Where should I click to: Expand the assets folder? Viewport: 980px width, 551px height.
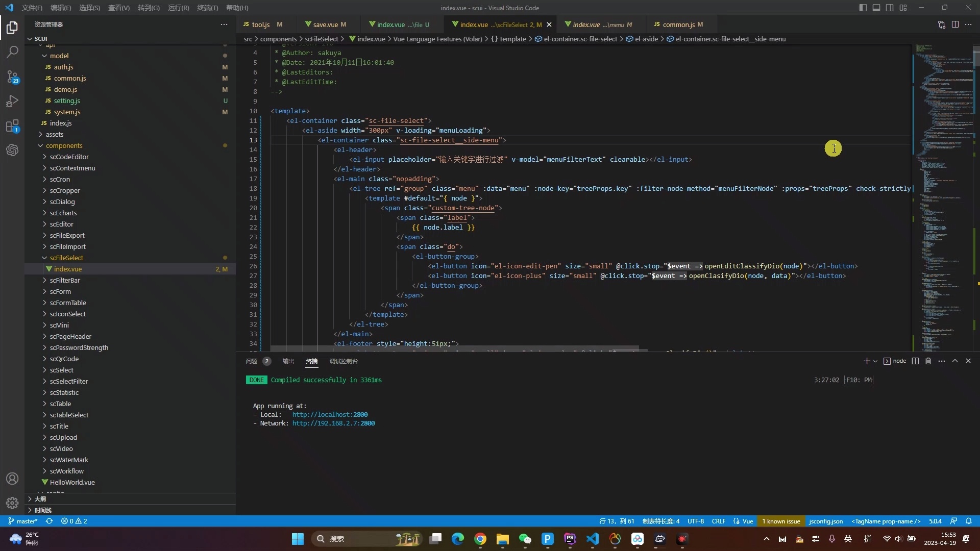point(55,134)
